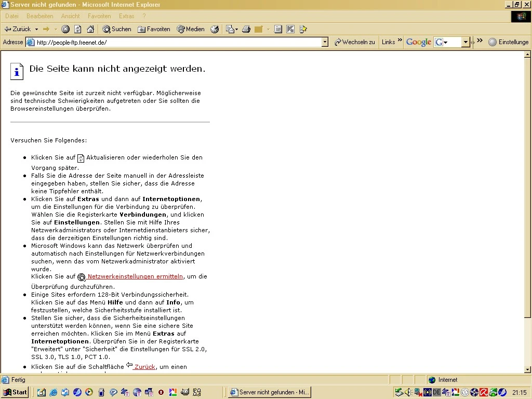
Task: Open the Ansicht menu
Action: tap(70, 16)
